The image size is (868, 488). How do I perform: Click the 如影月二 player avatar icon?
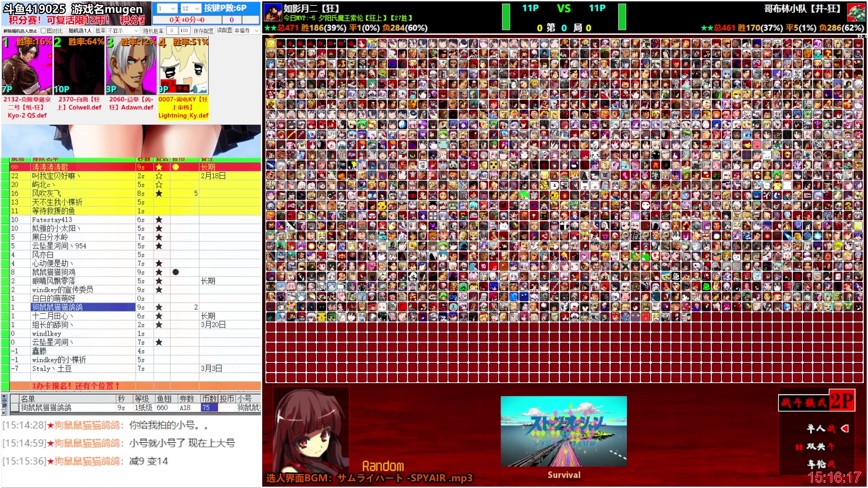[273, 12]
